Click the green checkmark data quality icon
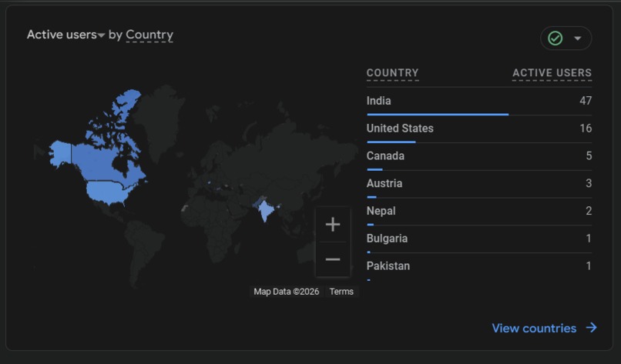 coord(555,38)
